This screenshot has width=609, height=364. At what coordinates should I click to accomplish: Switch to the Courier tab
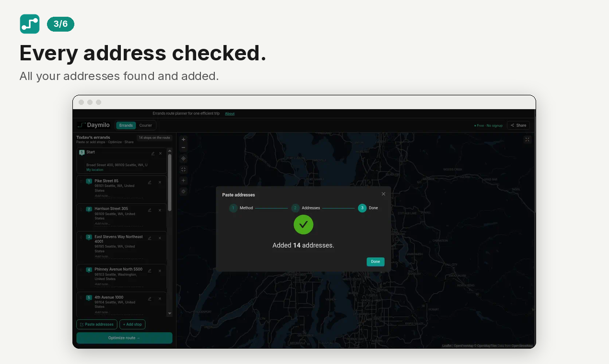[146, 125]
